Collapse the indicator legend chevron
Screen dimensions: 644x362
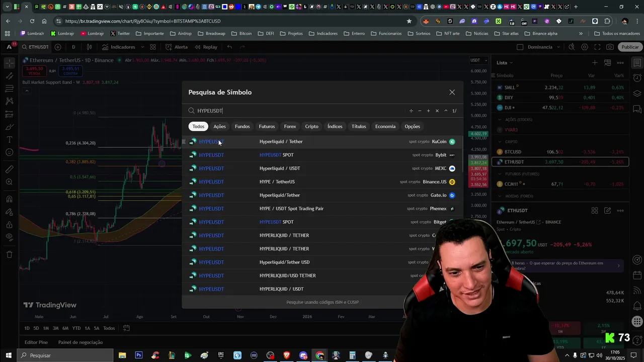click(x=27, y=91)
